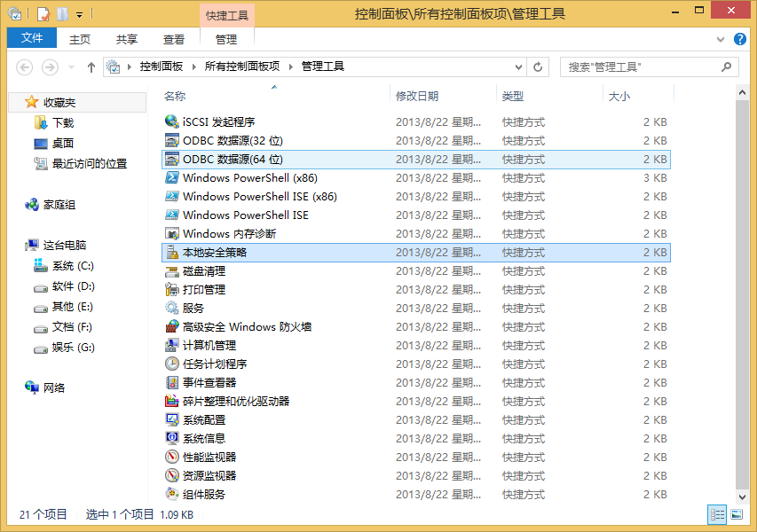
Task: Open 最近访问的位置 in navigation pane
Action: (90, 163)
